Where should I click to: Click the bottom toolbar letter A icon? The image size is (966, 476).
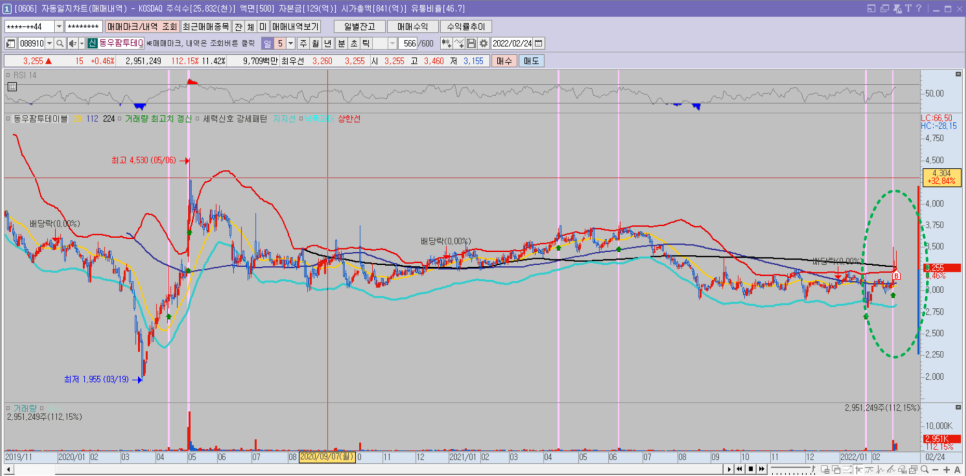tap(957, 469)
